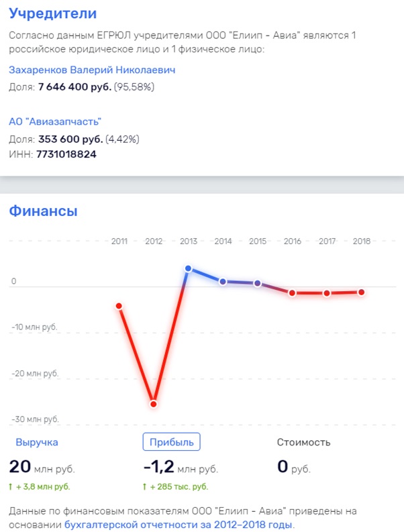
Task: Switch chart to Выручка tab
Action: pyautogui.click(x=37, y=442)
